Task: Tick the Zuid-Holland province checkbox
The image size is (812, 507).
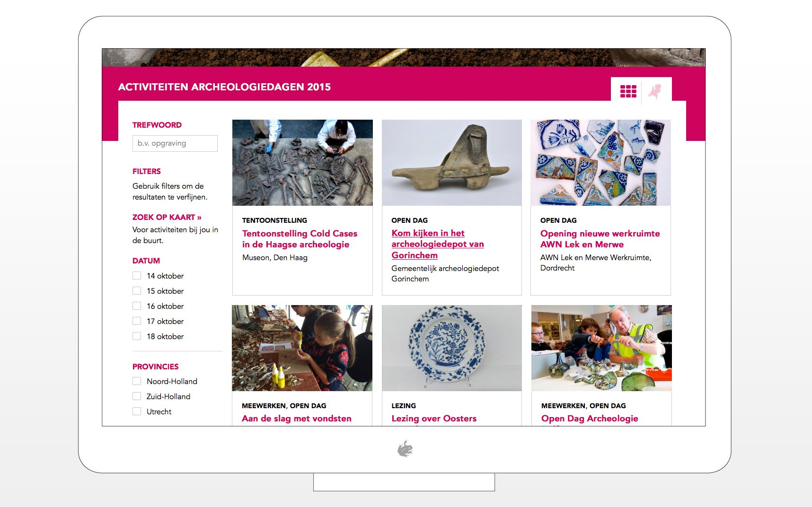Action: [x=137, y=396]
